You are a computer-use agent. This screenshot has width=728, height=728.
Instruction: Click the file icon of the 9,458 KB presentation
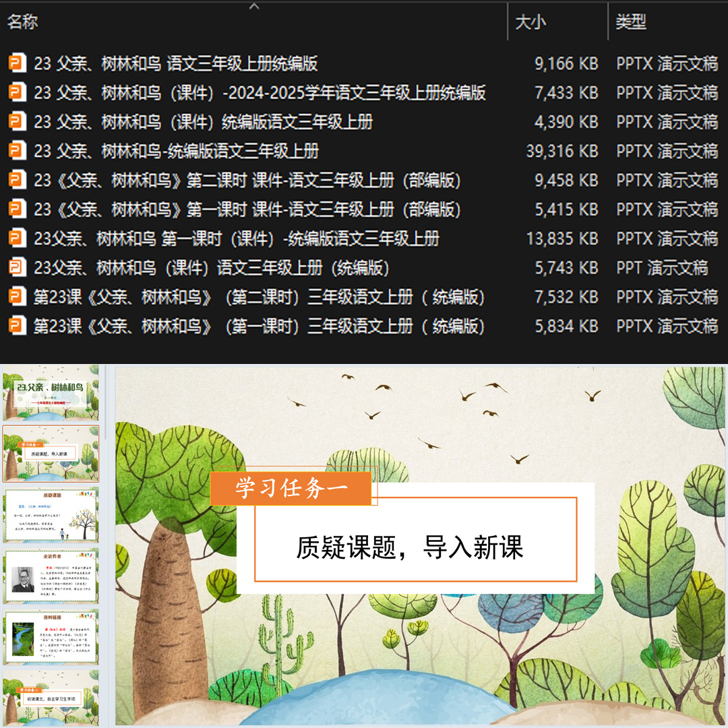[17, 180]
